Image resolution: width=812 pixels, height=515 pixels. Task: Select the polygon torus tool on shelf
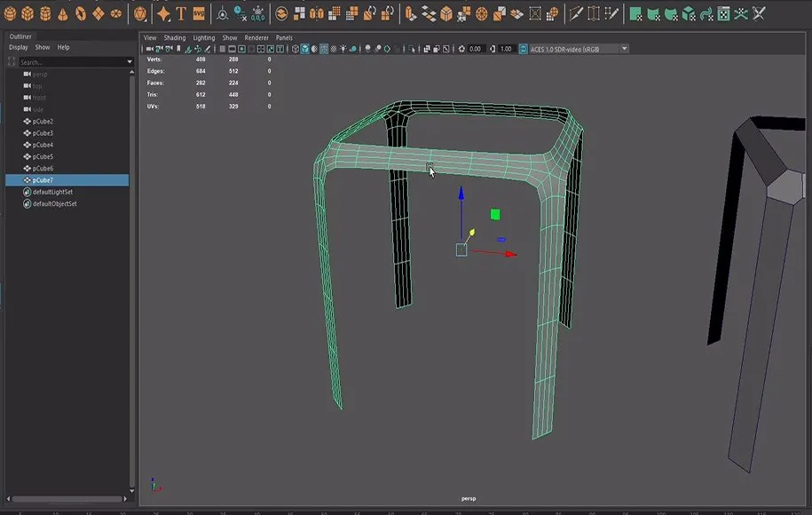point(80,12)
